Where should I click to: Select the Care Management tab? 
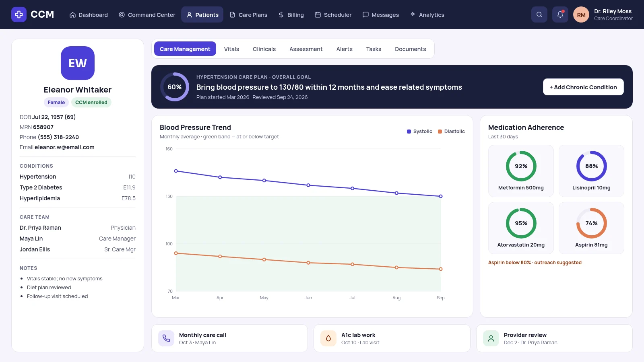coord(185,49)
